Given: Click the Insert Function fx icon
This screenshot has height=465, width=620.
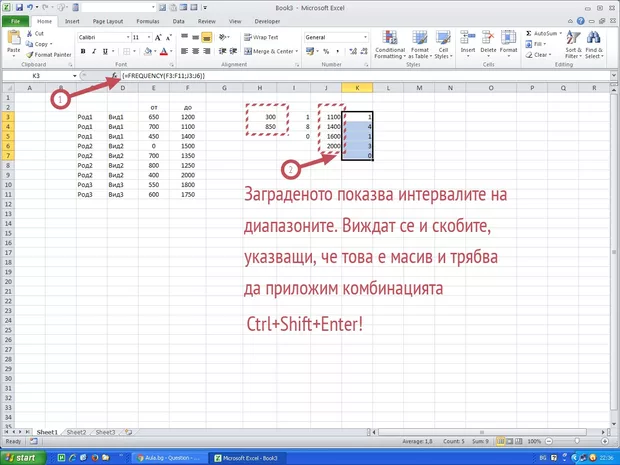Looking at the screenshot, I should [114, 76].
